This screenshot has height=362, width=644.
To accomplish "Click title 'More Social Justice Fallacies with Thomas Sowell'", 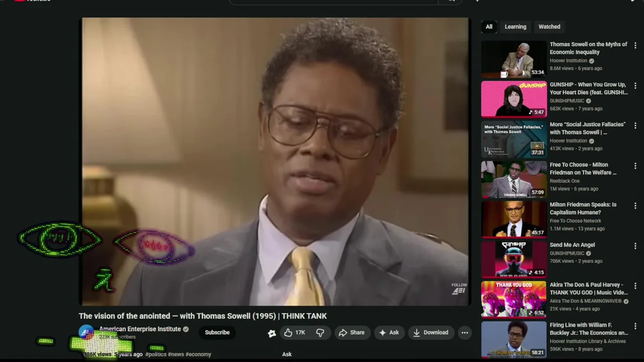I will [x=587, y=128].
